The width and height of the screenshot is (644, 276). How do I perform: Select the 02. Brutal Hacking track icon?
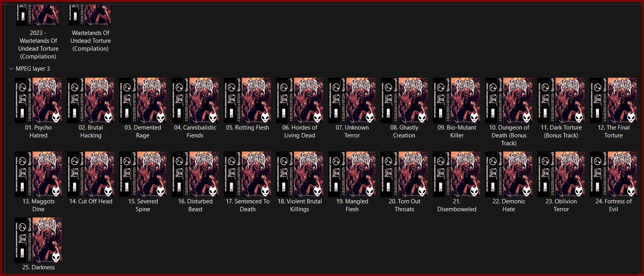coord(90,101)
